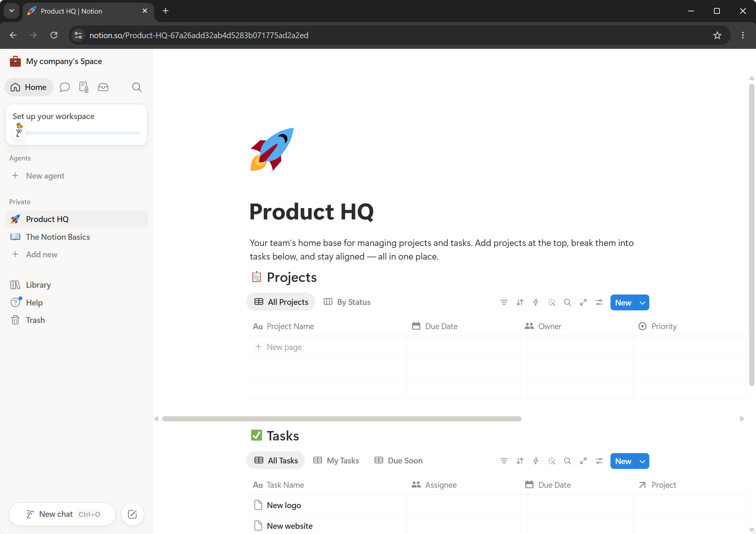Click the AI sparkle icon in Projects toolbar
Image resolution: width=756 pixels, height=534 pixels.
552,302
